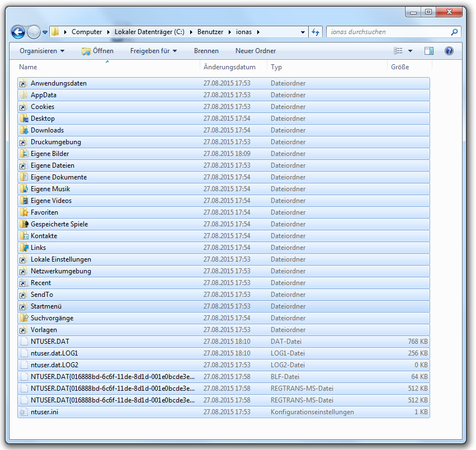Image resolution: width=476 pixels, height=450 pixels.
Task: Open the Organisieren menu
Action: [42, 51]
